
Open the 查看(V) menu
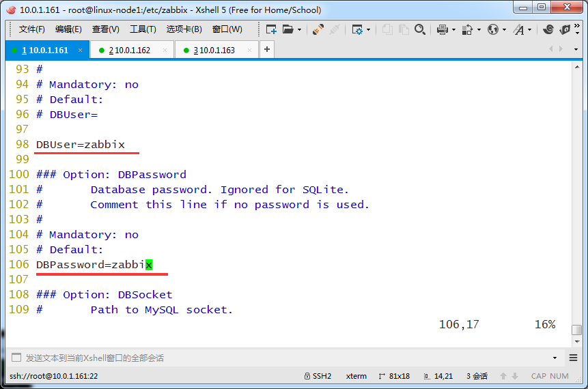pyautogui.click(x=106, y=29)
